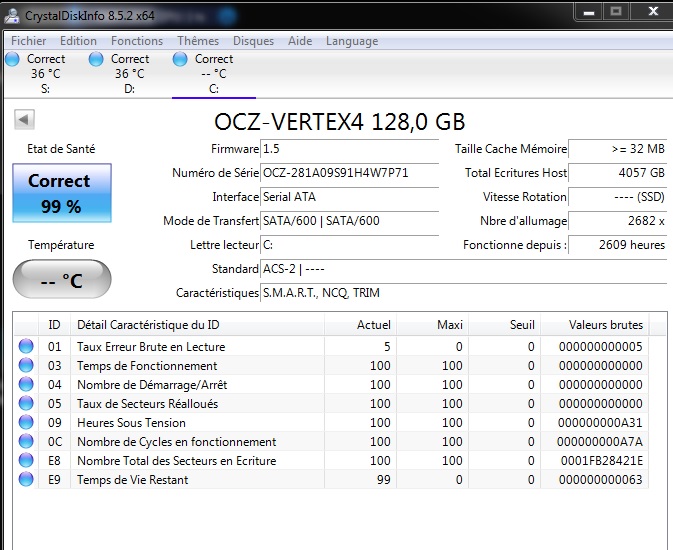
Task: Click the Caractéristiques field S.M.A.R.T., NCQ, TRIM
Action: 464,293
